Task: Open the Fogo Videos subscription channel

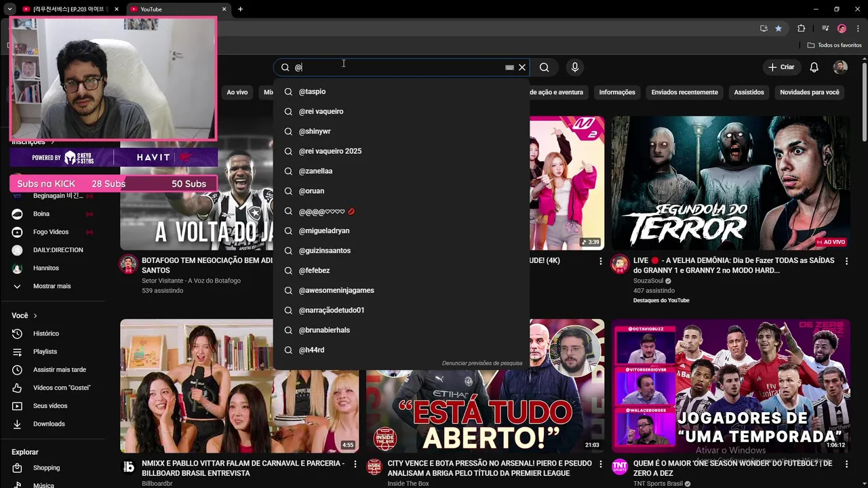Action: pyautogui.click(x=52, y=232)
